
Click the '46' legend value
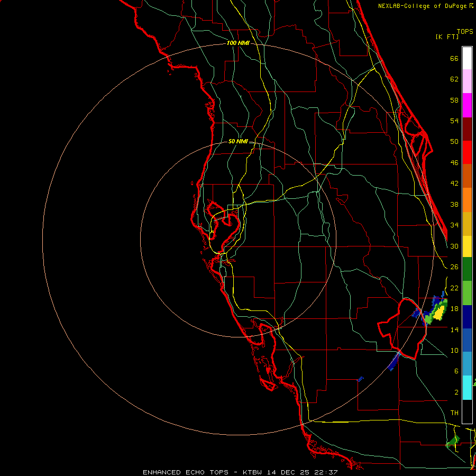454,163
